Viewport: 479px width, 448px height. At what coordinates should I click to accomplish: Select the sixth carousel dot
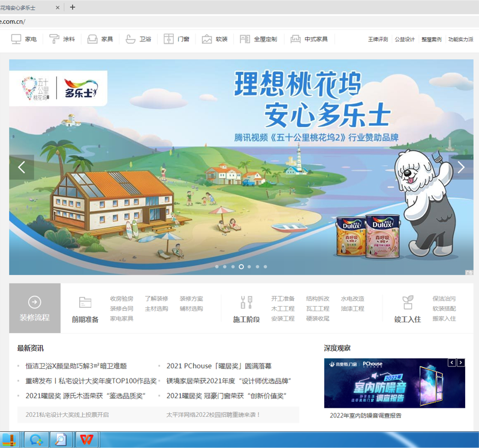[x=258, y=267]
